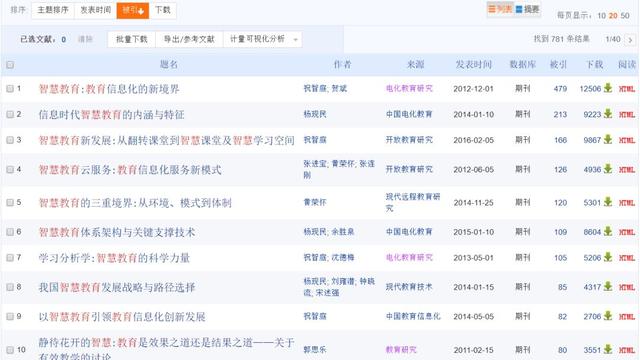The image size is (640, 360).
Task: Check the box for result 8
Action: (x=10, y=287)
